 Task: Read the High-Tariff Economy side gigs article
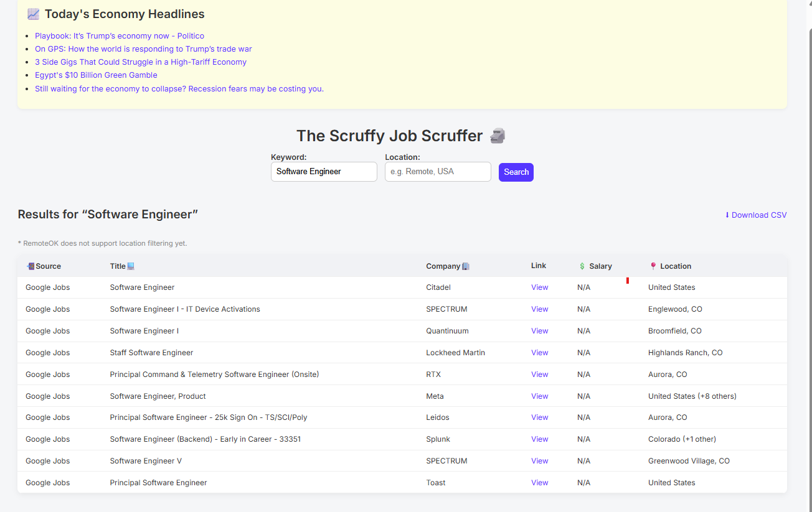tap(141, 62)
